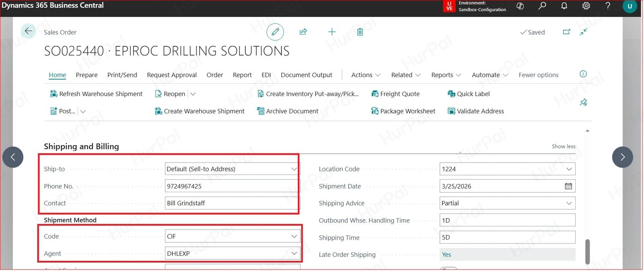Screen dimensions: 644x271
Task: Click Archive Document
Action: tap(287, 111)
